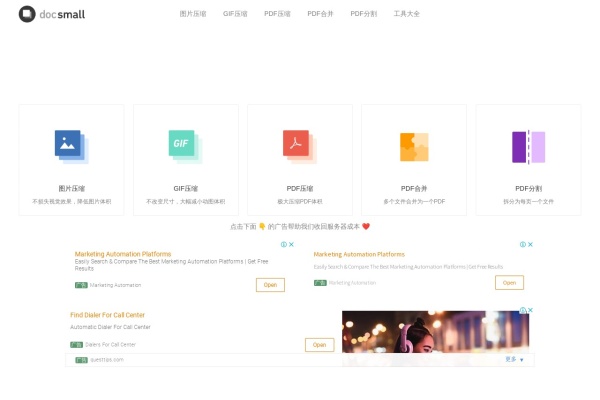The image size is (600, 400).
Task: Click the blue image compression icon
Action: point(71,147)
